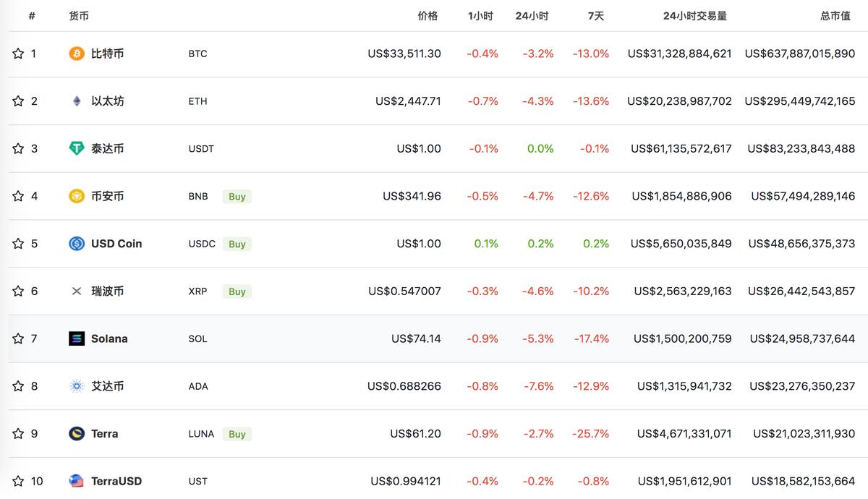
Task: Click the Tether green logo icon
Action: 77,148
